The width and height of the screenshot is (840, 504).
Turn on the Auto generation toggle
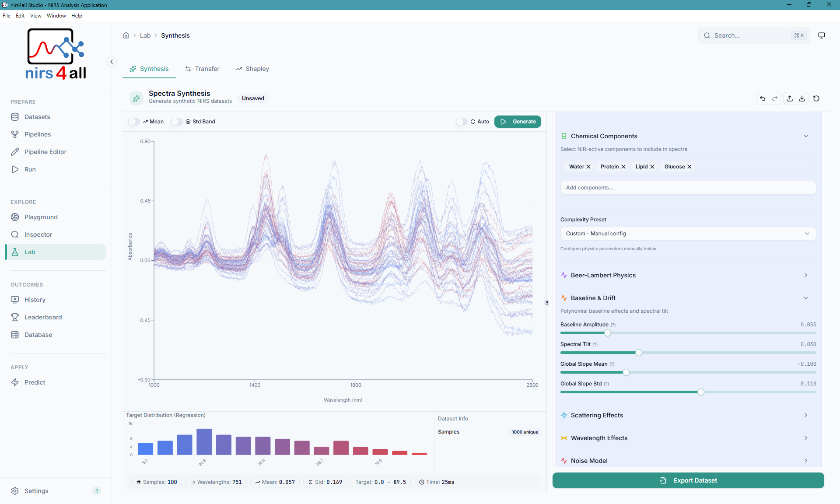pyautogui.click(x=462, y=122)
